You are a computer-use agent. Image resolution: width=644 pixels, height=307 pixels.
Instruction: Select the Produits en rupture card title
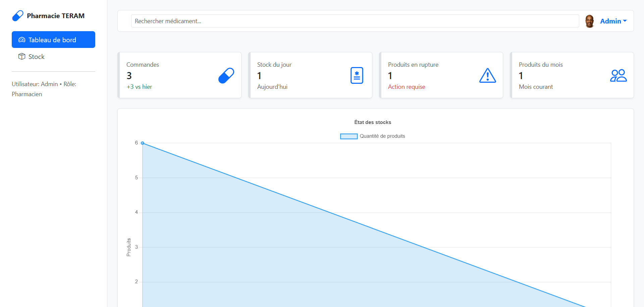tap(413, 65)
